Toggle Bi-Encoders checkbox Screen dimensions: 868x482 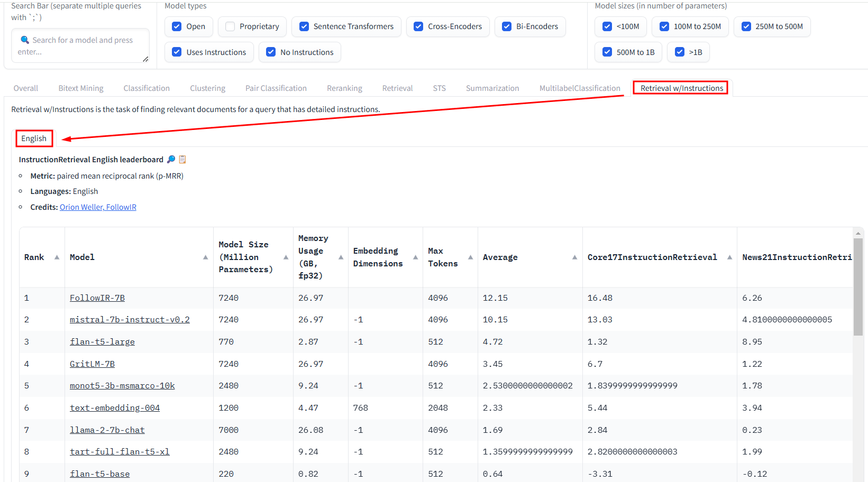(x=507, y=26)
